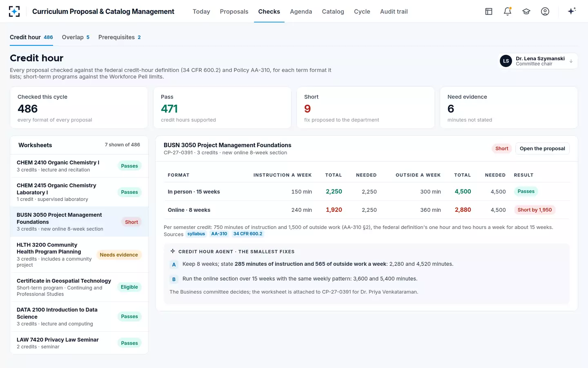This screenshot has height=368, width=588.
Task: Switch to the Prerequisites sub-tab
Action: point(120,37)
